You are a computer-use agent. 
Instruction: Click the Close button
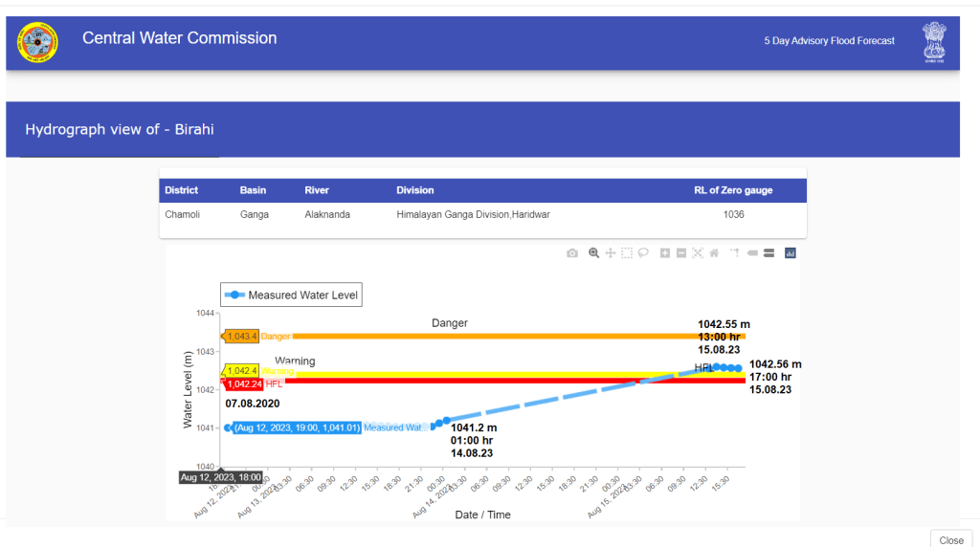click(951, 539)
